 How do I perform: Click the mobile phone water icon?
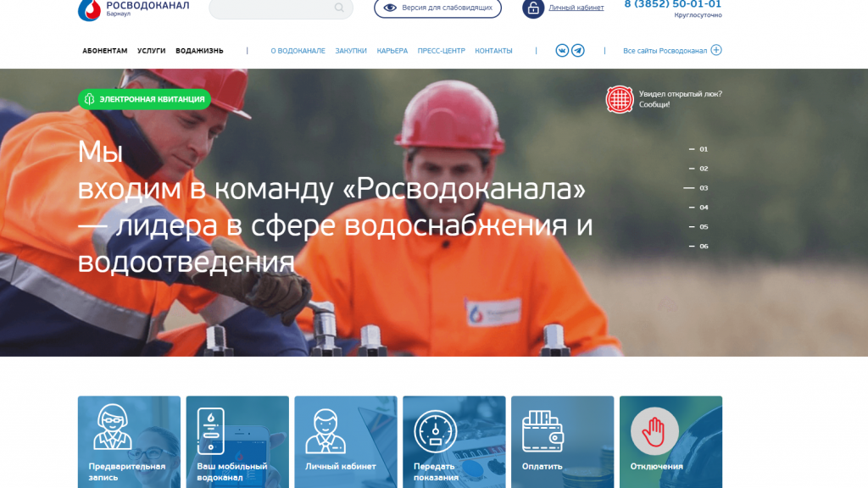pyautogui.click(x=211, y=431)
